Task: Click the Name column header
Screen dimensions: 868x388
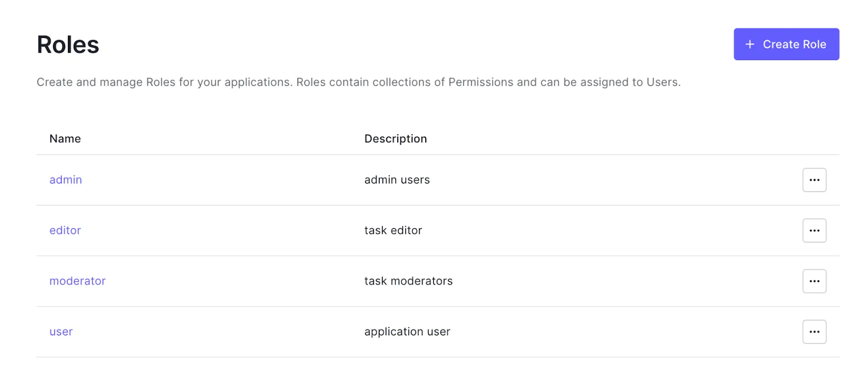Action: coord(65,139)
